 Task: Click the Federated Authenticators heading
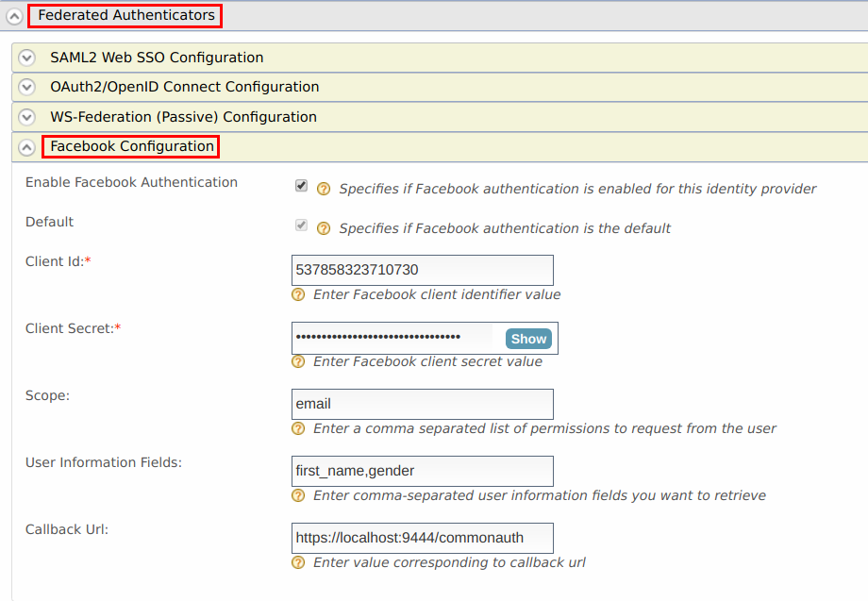pos(125,15)
